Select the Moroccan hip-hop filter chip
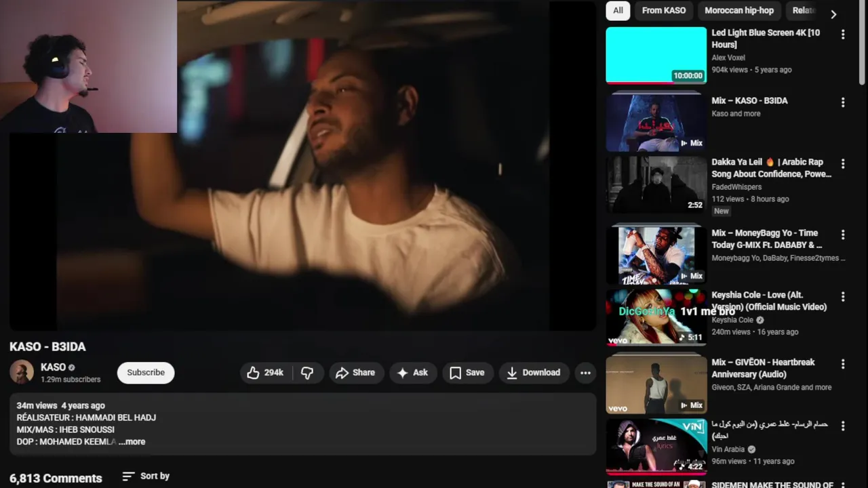The height and width of the screenshot is (488, 868). 739,10
